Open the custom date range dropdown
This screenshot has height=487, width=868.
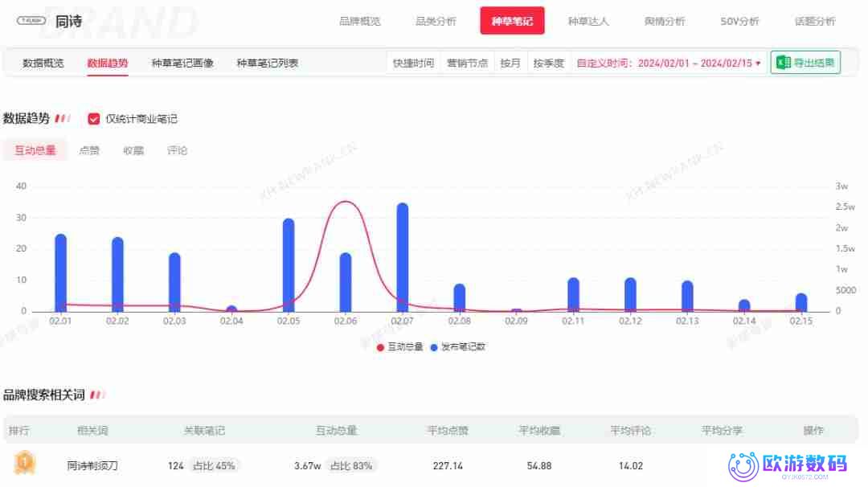668,63
